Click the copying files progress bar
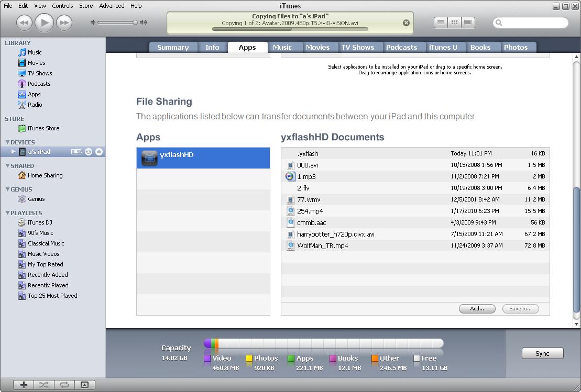This screenshot has height=392, width=581. click(290, 29)
